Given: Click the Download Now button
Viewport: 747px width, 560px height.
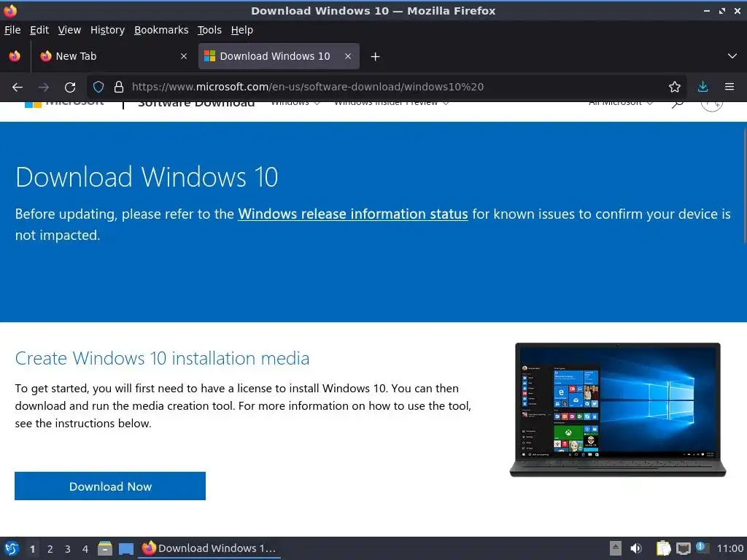Looking at the screenshot, I should 110,486.
